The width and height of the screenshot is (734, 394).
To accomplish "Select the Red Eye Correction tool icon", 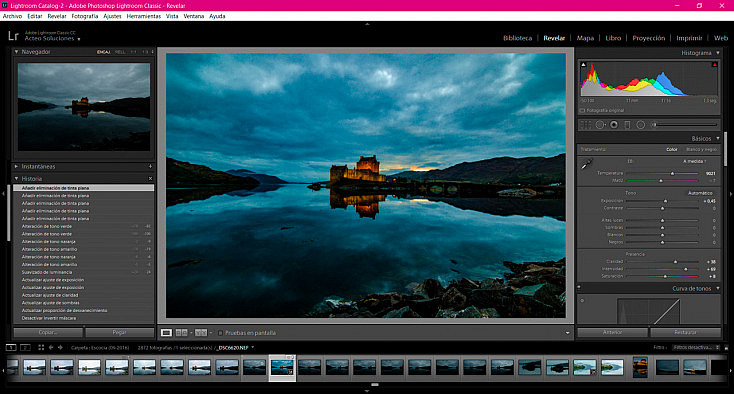I will coord(614,124).
